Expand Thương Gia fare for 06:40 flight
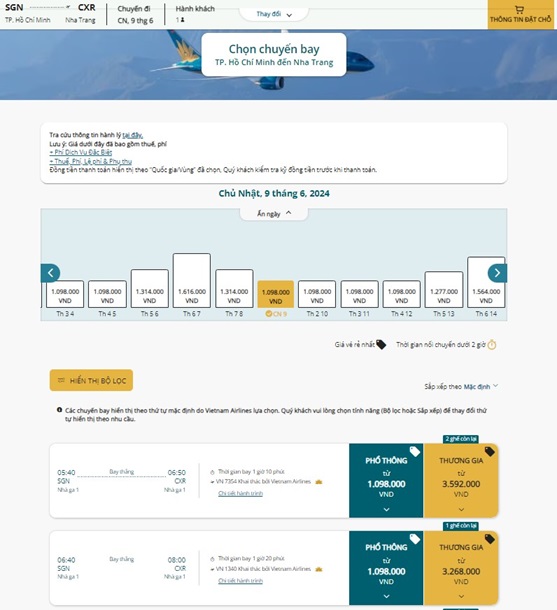The height and width of the screenshot is (610, 557). pyautogui.click(x=461, y=568)
